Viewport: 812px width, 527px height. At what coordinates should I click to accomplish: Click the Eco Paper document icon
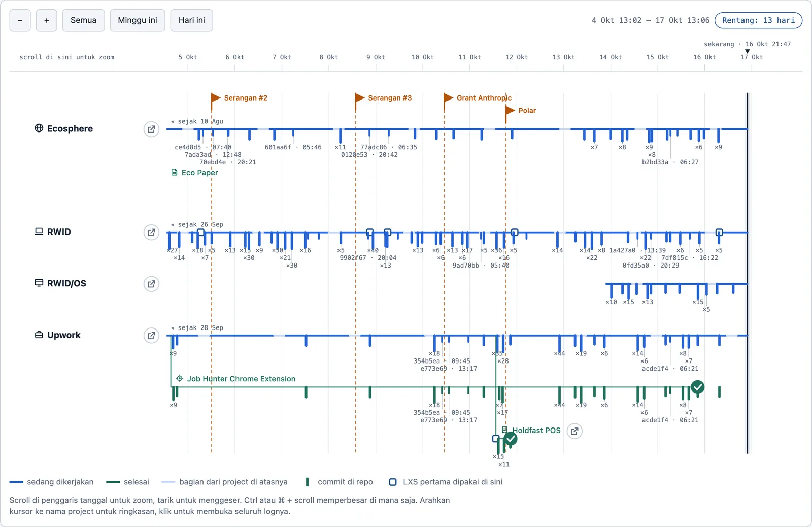click(175, 172)
